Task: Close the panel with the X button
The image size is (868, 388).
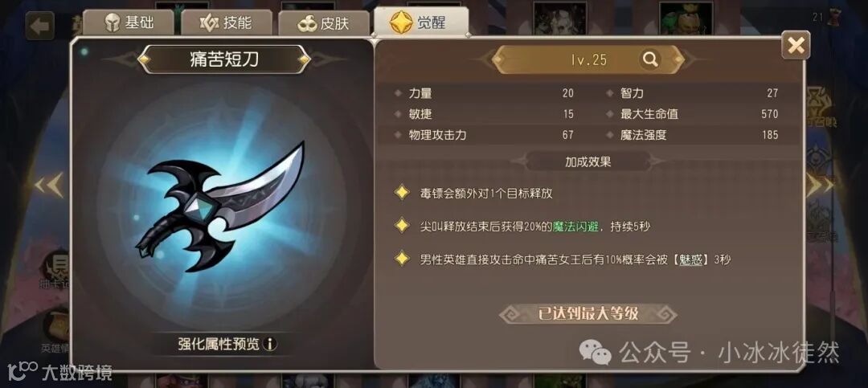Action: click(x=796, y=45)
